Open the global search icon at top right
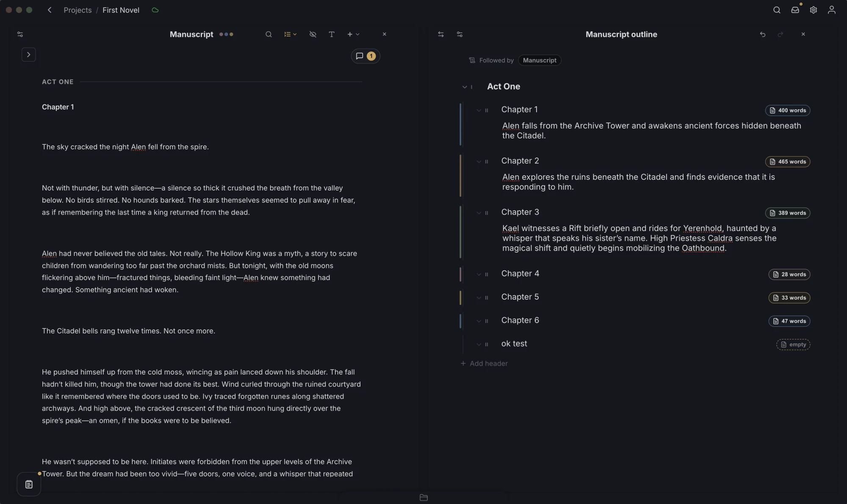 777,10
